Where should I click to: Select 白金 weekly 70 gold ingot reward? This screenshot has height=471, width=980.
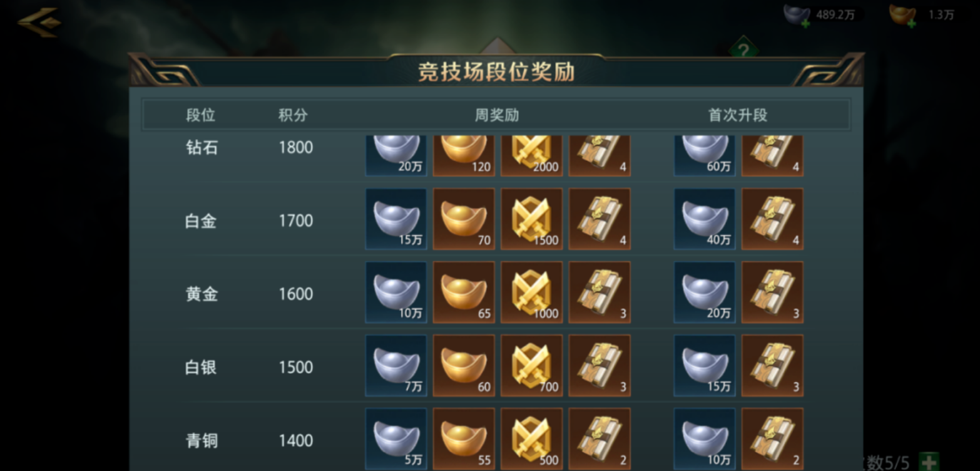click(x=464, y=219)
